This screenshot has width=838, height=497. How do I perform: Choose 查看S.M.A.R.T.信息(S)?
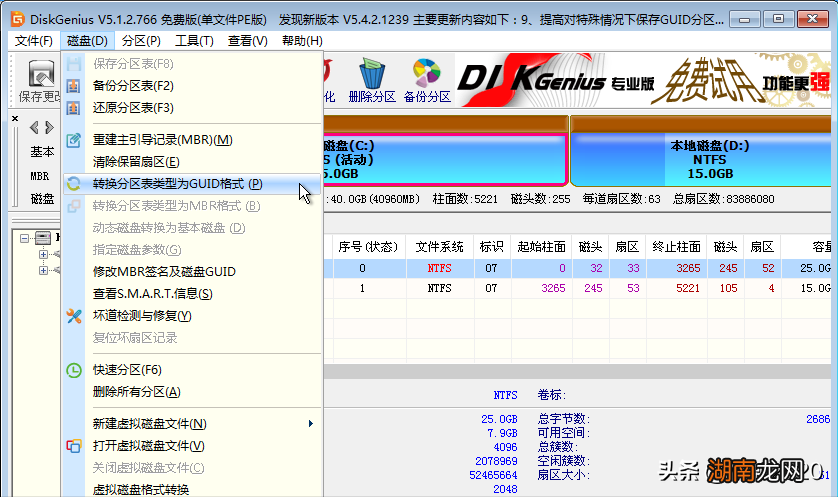192,294
